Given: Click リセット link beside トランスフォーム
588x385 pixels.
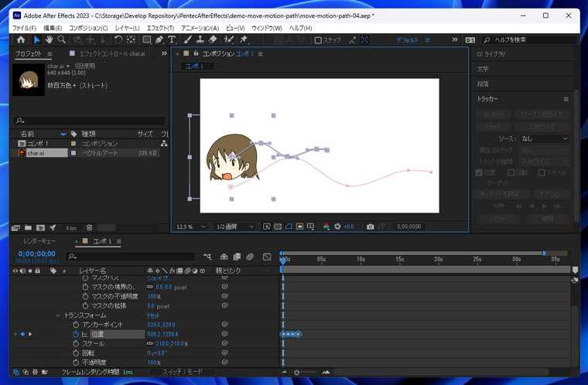Looking at the screenshot, I should pos(153,315).
